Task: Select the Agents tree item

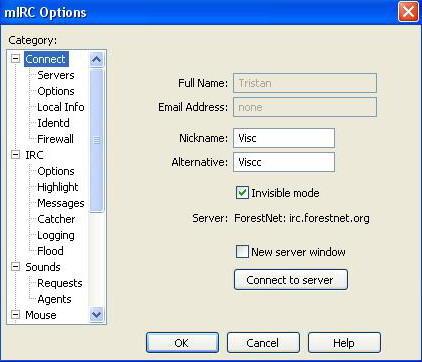Action: pos(54,299)
